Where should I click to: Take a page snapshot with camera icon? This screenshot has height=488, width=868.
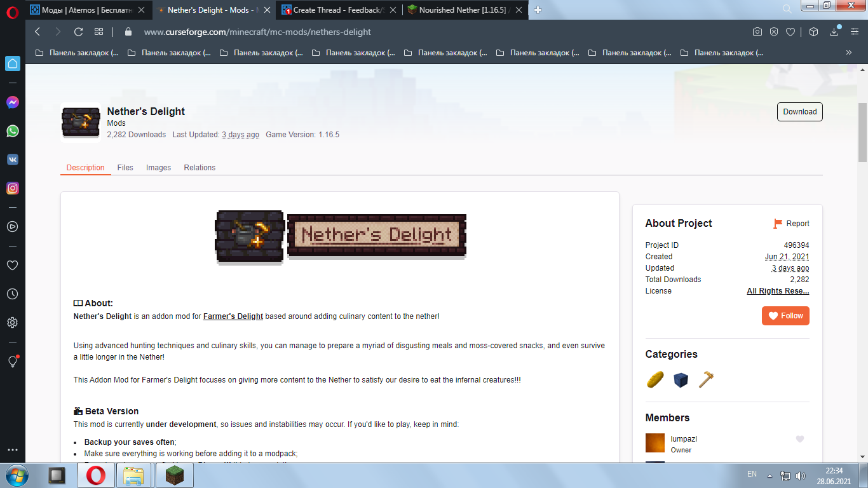pos(757,32)
